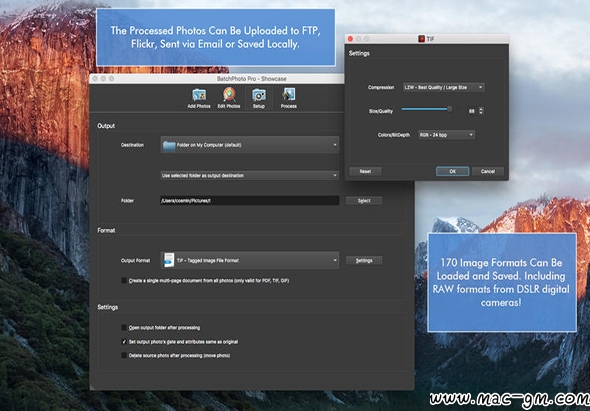Open output format Settings button
This screenshot has width=590, height=411.
coord(364,260)
